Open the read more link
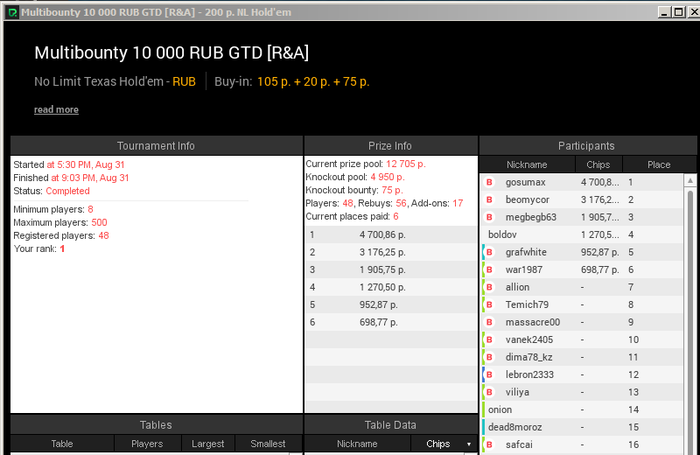This screenshot has height=455, width=700. pyautogui.click(x=56, y=109)
